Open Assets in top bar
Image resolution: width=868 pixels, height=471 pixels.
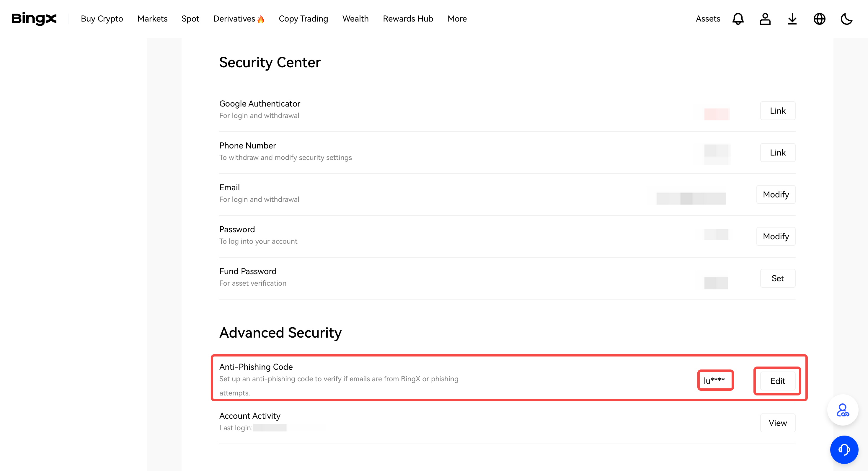(x=708, y=19)
